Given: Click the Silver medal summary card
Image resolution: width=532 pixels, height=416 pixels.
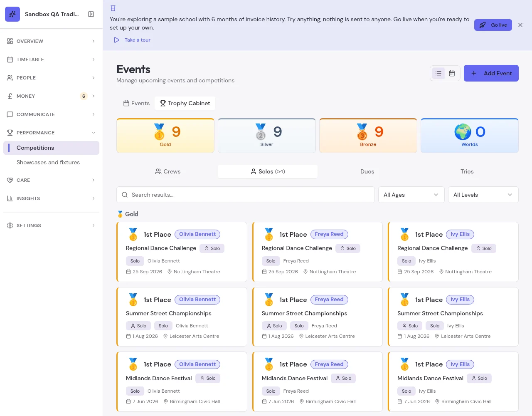Looking at the screenshot, I should click(267, 136).
